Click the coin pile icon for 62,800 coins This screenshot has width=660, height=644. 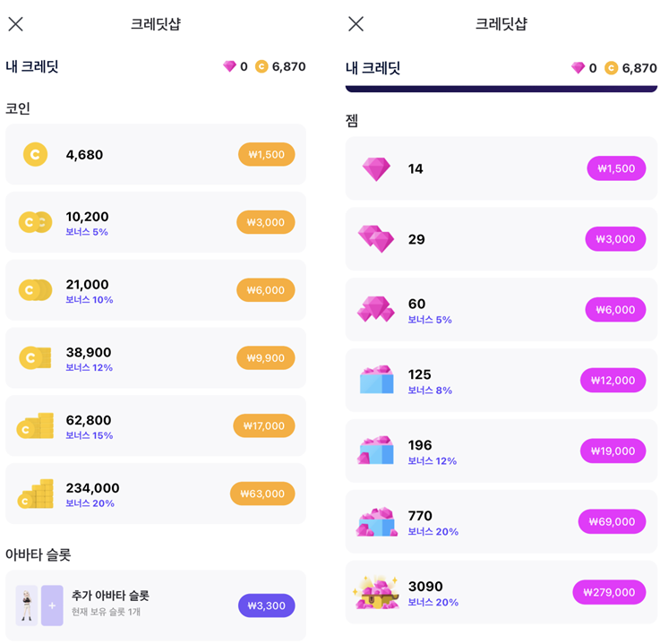[x=35, y=426]
